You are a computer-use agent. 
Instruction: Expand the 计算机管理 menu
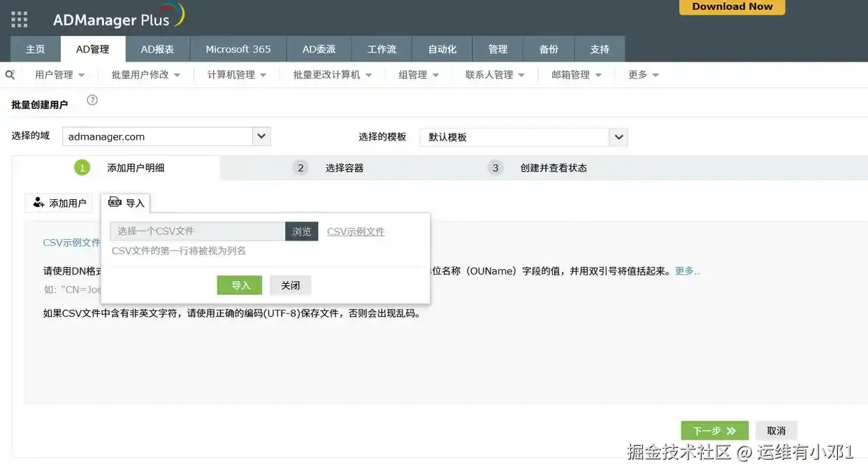(x=237, y=75)
